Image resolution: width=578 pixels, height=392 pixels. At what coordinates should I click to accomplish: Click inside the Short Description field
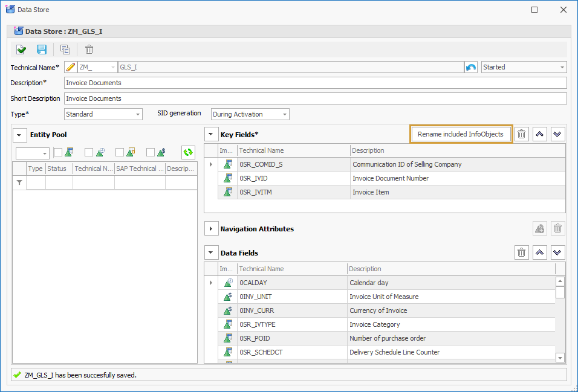pos(242,98)
